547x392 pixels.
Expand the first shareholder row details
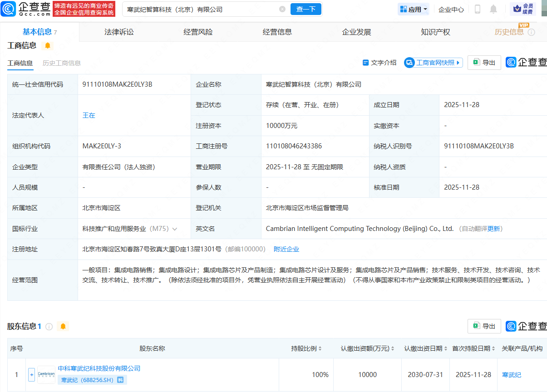click(31, 374)
